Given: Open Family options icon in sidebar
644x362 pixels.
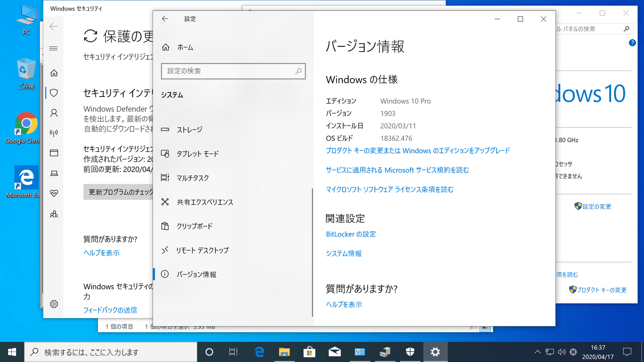Looking at the screenshot, I should [x=54, y=214].
